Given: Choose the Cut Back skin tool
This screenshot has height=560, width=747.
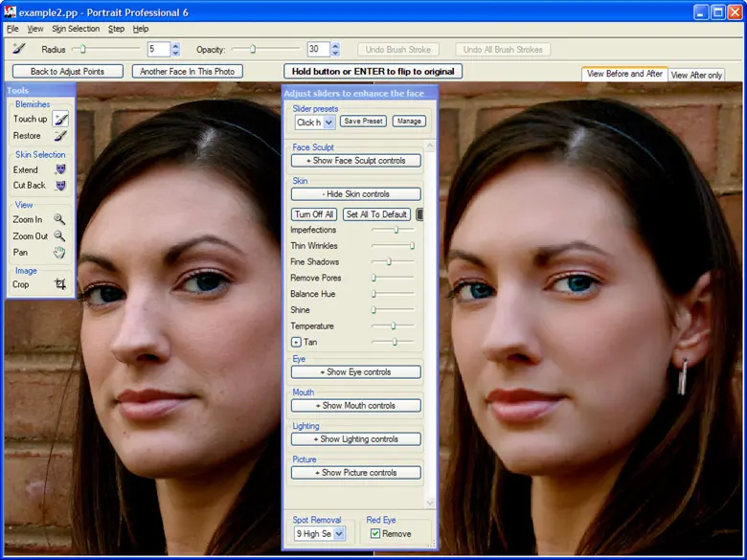Looking at the screenshot, I should [x=60, y=186].
